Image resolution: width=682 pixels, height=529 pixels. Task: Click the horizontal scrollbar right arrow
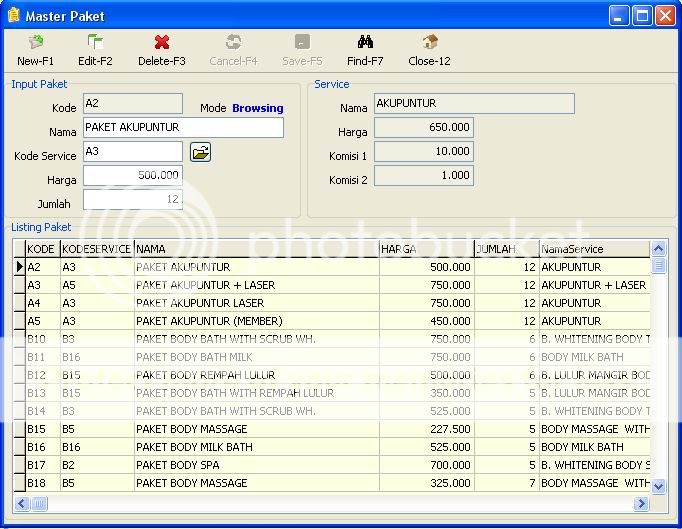click(x=641, y=504)
